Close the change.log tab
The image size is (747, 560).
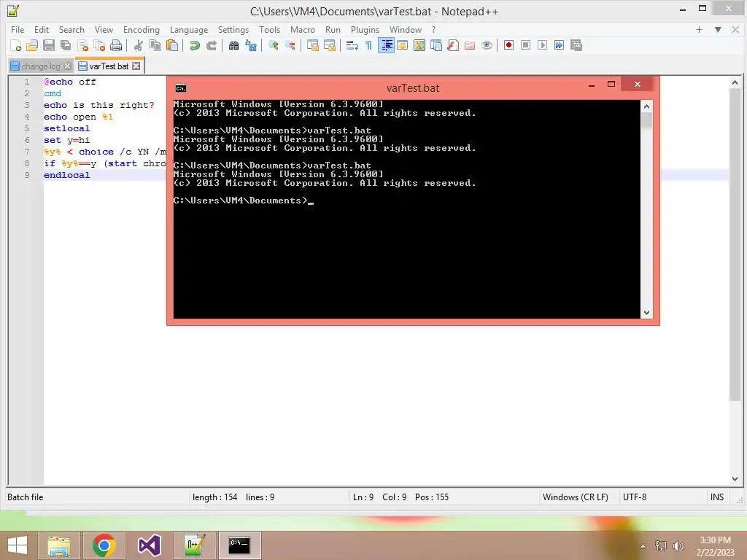click(68, 66)
